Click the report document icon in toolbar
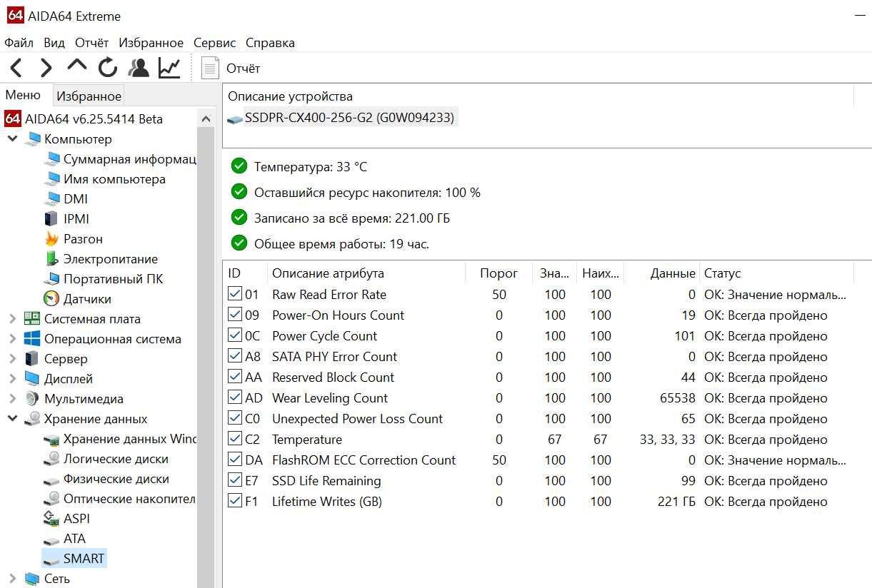 pyautogui.click(x=210, y=68)
